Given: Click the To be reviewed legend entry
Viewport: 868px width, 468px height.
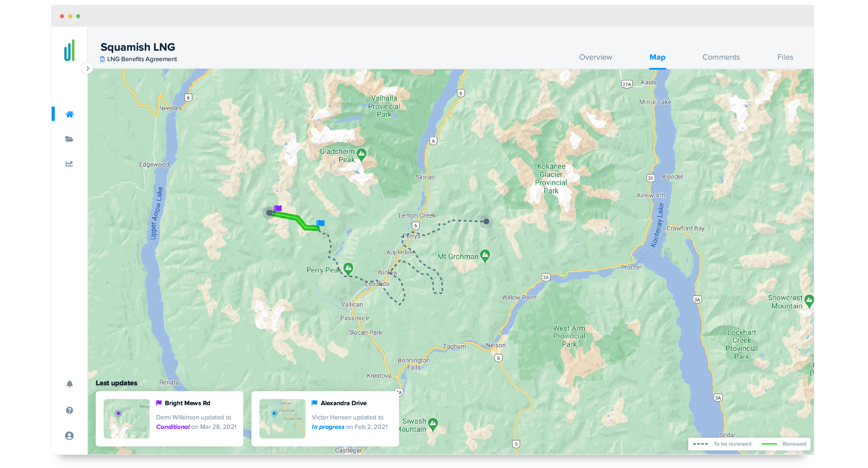Looking at the screenshot, I should 722,444.
